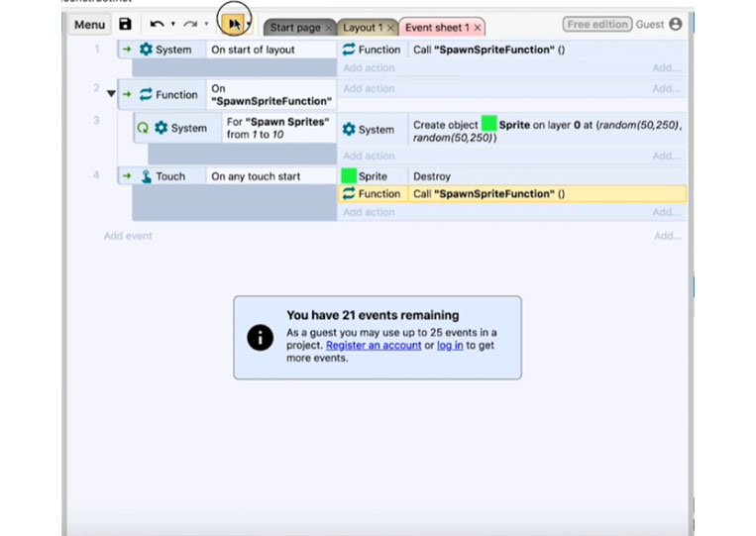
Task: Click green trigger arrow in event 2
Action: coord(127,94)
